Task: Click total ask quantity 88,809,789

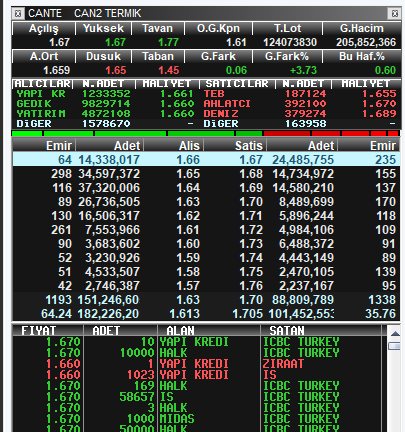Action: pyautogui.click(x=303, y=300)
